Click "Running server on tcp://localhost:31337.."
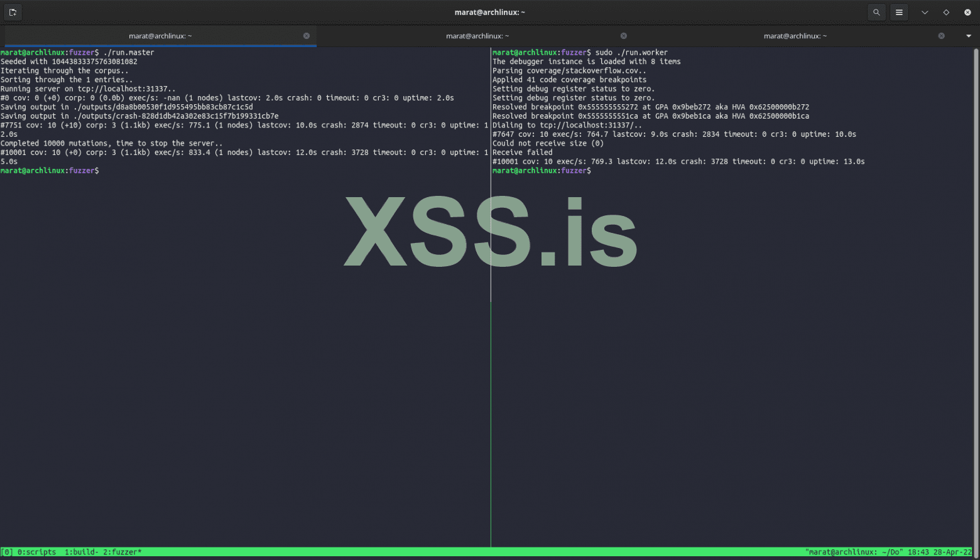The height and width of the screenshot is (560, 980). [x=89, y=89]
